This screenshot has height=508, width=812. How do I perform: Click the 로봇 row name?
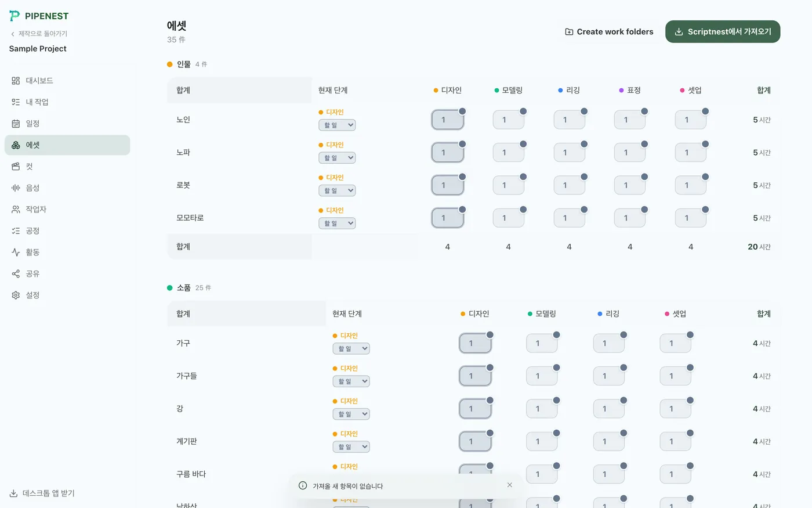point(183,185)
